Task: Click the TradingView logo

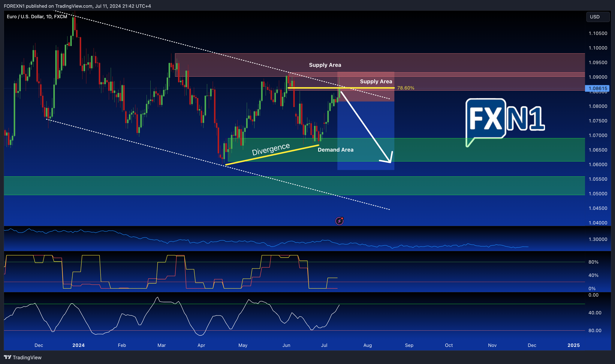Action: [x=22, y=357]
